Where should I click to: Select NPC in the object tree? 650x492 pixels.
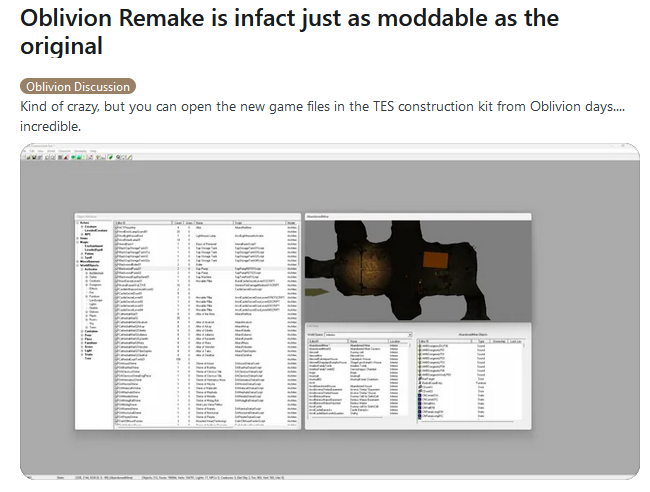point(88,234)
